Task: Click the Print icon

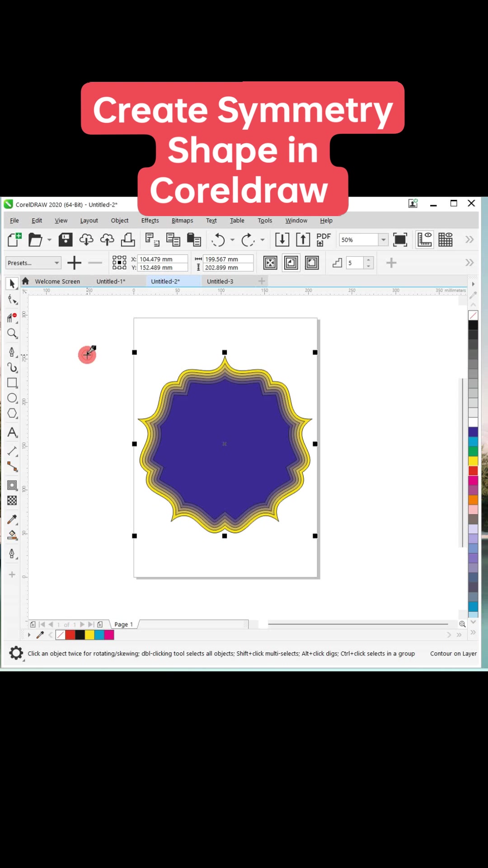Action: [128, 240]
